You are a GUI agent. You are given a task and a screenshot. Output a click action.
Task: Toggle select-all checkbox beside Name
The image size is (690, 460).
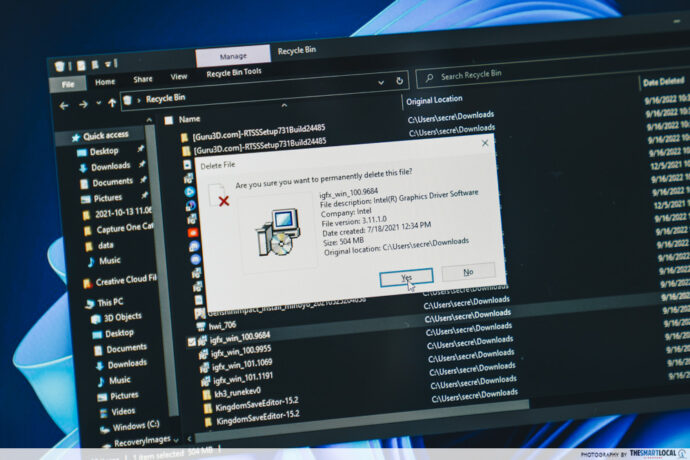click(x=169, y=121)
